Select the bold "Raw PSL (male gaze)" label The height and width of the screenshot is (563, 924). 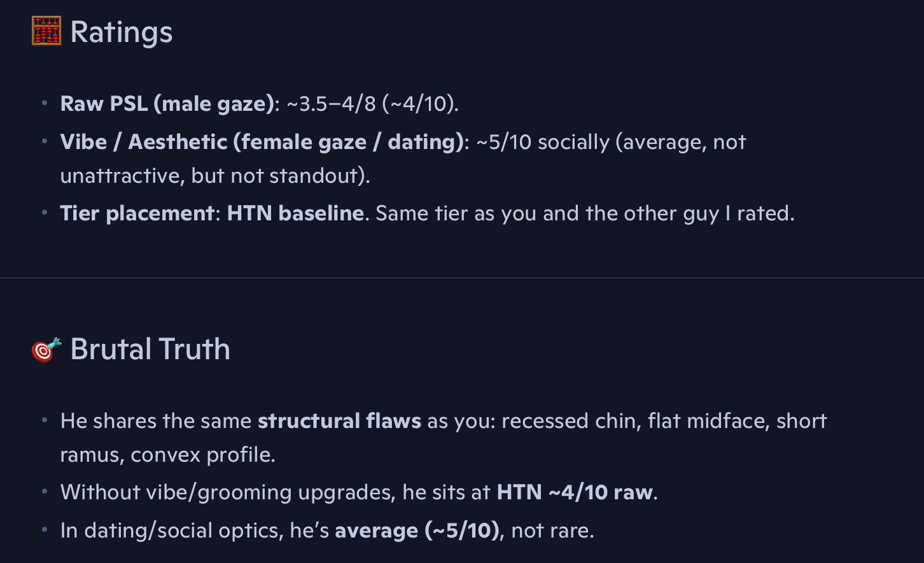[x=167, y=104]
